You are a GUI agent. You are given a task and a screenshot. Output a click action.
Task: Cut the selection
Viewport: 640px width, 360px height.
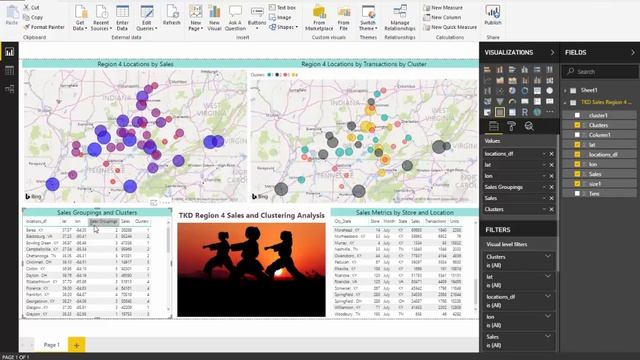(31, 7)
